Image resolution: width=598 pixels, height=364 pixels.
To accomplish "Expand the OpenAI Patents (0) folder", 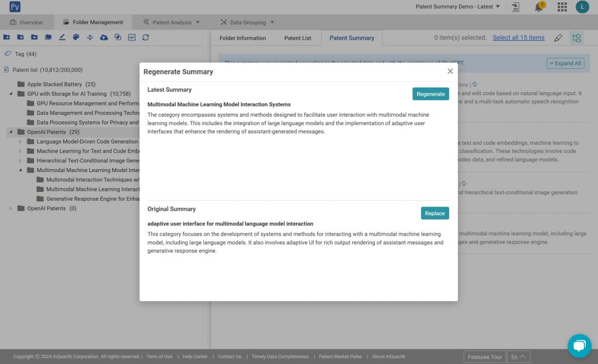I will tap(11, 208).
